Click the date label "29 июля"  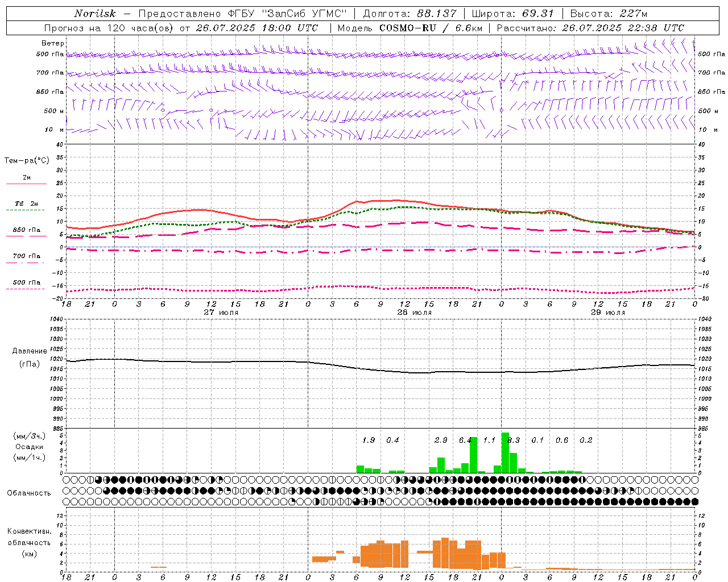coord(607,313)
